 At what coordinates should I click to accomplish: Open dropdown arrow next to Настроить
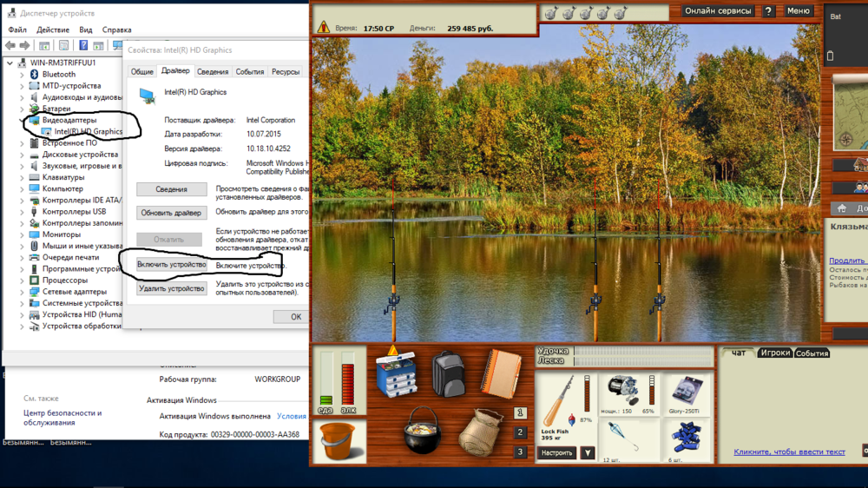pos(588,453)
